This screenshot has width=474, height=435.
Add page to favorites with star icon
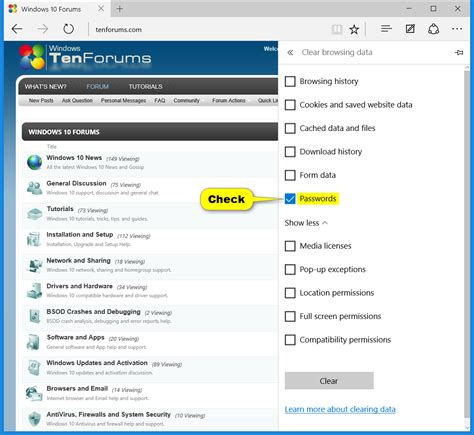tap(354, 30)
